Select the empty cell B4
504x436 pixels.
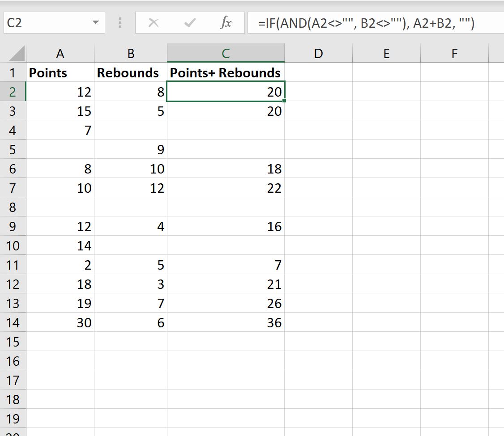[x=130, y=130]
